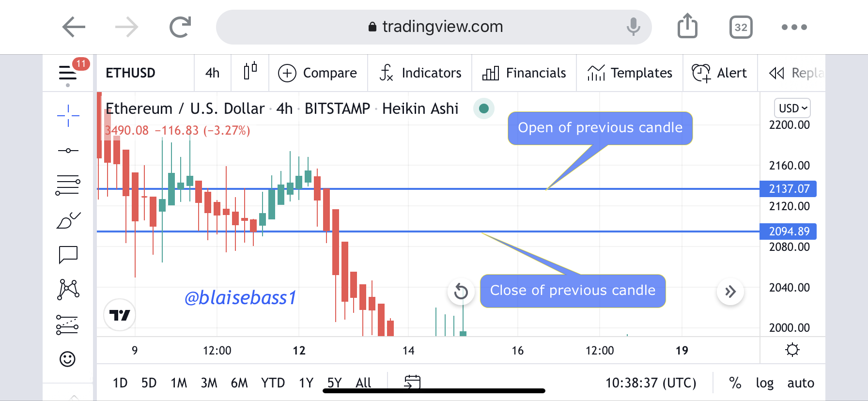Open the Indicators menu
Viewport: 868px width, 401px height.
point(420,73)
